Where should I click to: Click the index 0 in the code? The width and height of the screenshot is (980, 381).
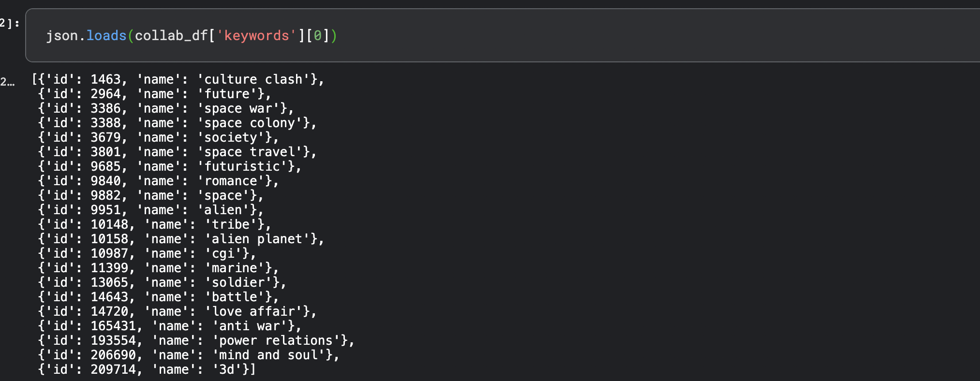[317, 36]
